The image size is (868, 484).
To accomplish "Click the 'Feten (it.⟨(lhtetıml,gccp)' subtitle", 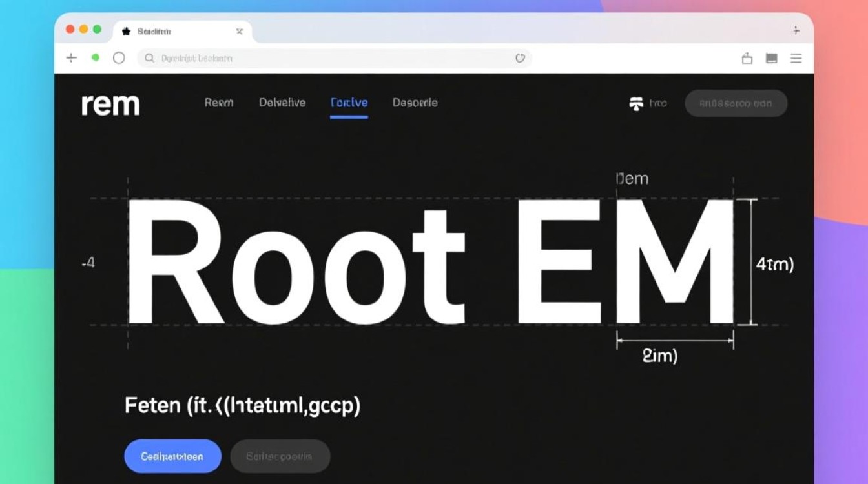I will click(x=242, y=406).
